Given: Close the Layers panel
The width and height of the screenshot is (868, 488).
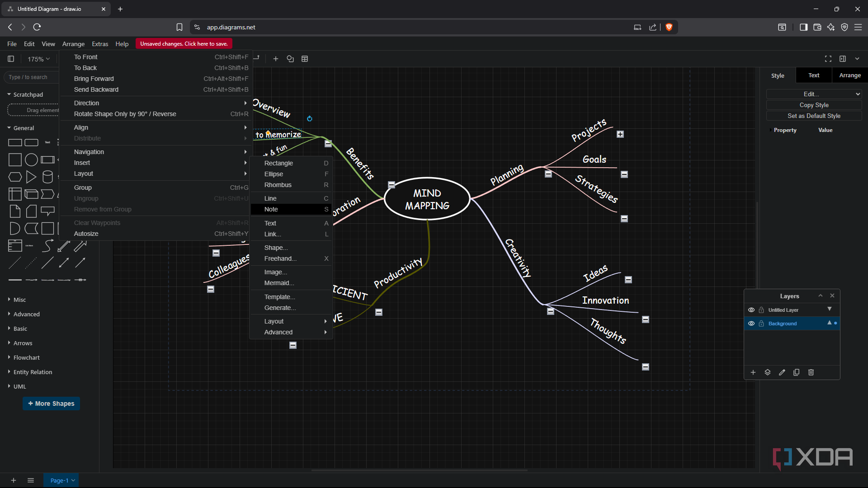Looking at the screenshot, I should (832, 296).
